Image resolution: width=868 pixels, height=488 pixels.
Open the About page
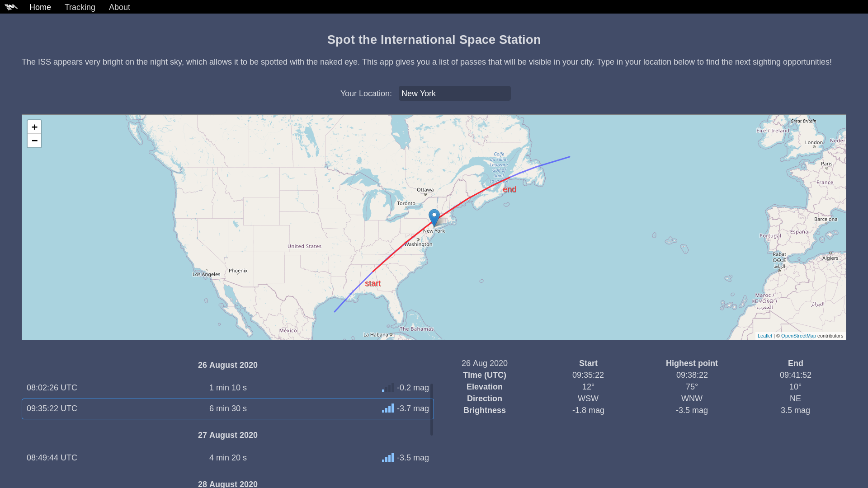(x=119, y=7)
